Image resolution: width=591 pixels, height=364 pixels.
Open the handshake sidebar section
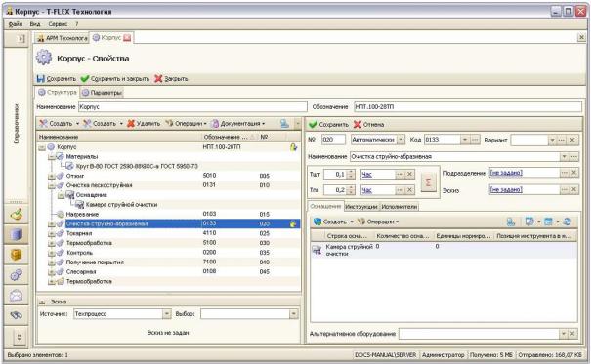(16, 315)
